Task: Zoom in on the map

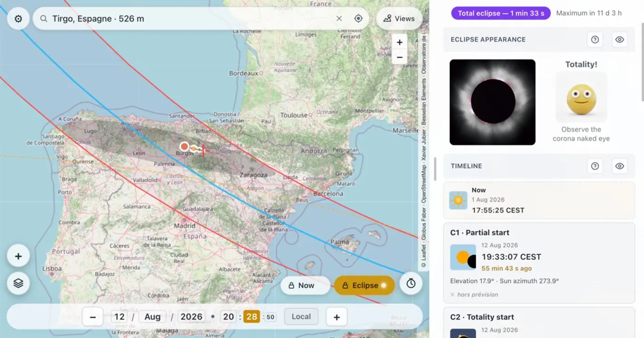Action: (x=399, y=42)
